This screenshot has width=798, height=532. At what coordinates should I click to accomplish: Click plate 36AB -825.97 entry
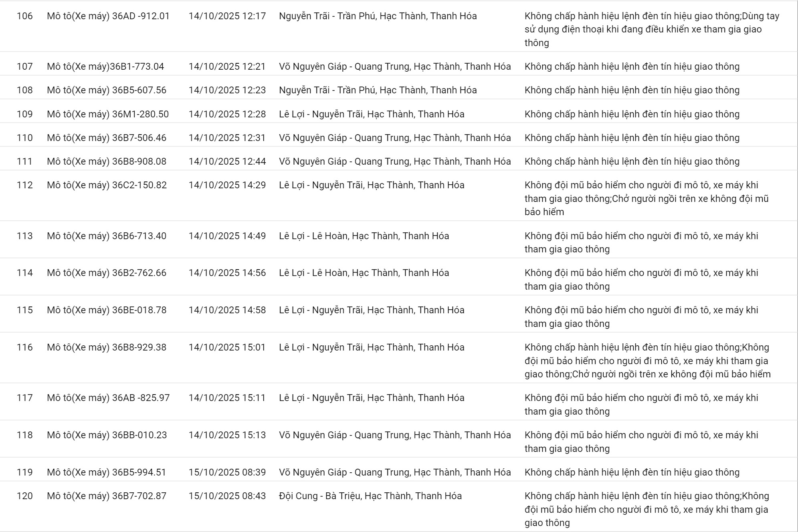tap(108, 398)
